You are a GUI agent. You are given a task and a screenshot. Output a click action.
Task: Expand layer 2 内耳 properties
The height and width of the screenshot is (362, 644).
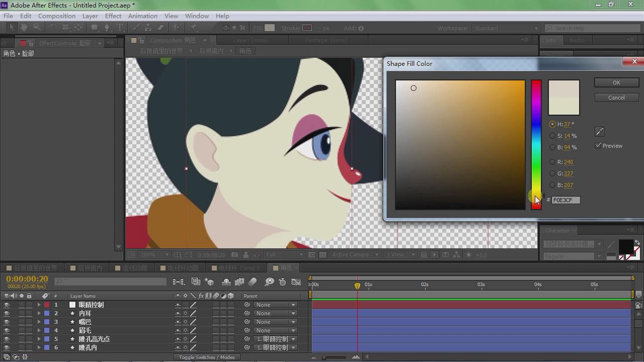39,313
